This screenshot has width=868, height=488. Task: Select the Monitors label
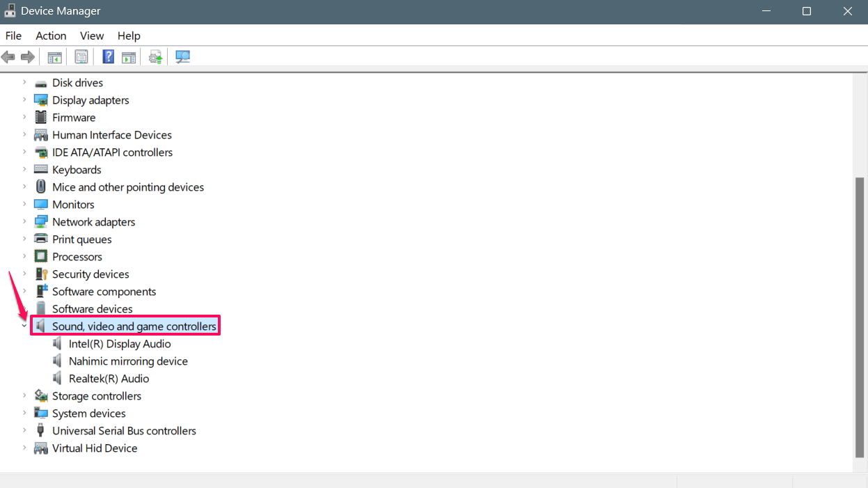(73, 205)
